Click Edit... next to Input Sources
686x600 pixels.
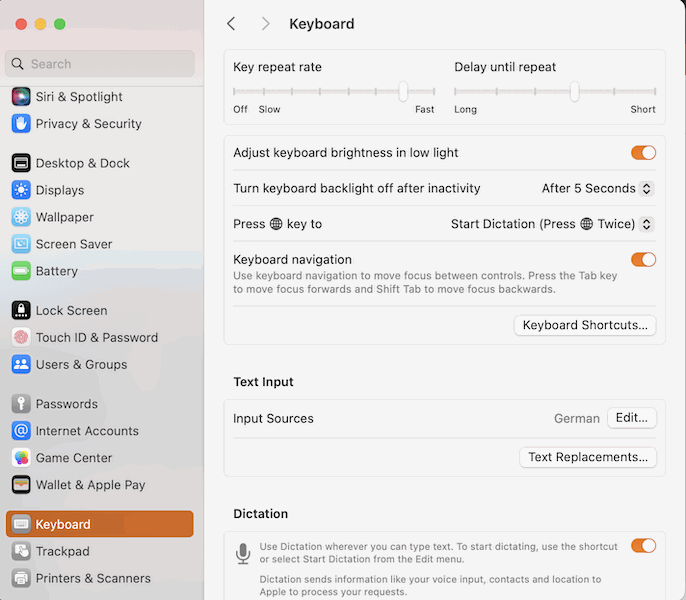coord(631,419)
